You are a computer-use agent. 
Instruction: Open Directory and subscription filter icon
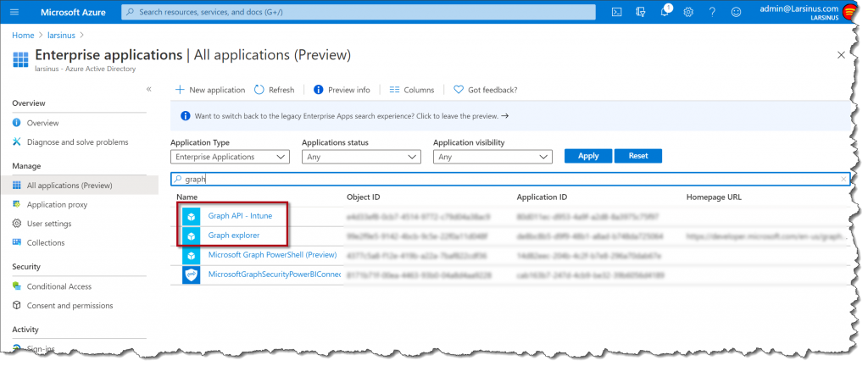click(641, 12)
